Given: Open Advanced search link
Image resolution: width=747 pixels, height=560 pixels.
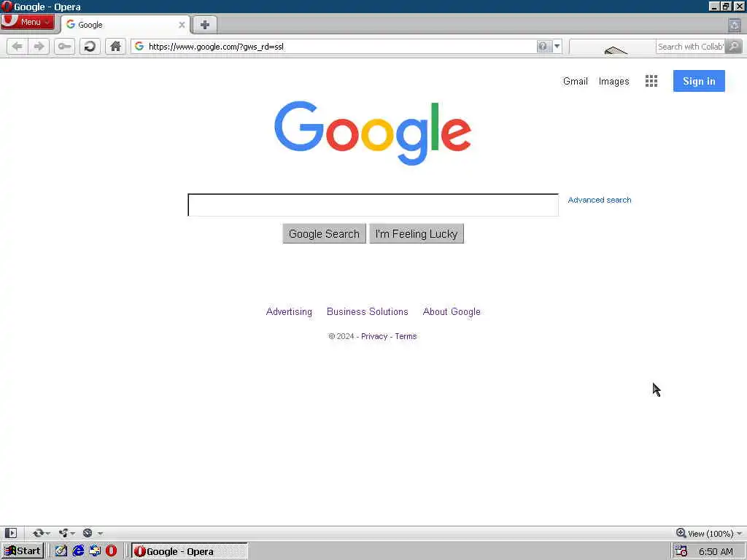Looking at the screenshot, I should click(x=600, y=200).
